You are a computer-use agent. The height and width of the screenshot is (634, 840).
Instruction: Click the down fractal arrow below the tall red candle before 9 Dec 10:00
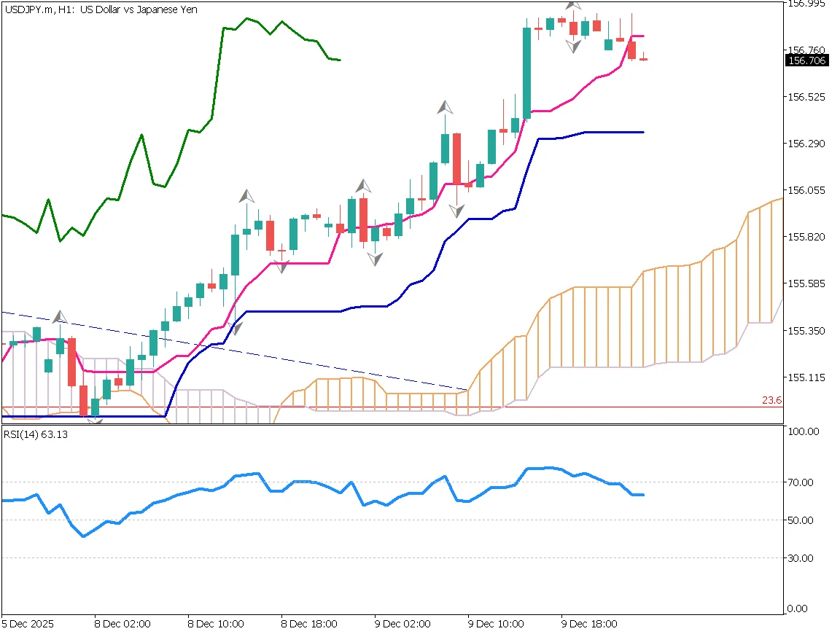click(456, 211)
